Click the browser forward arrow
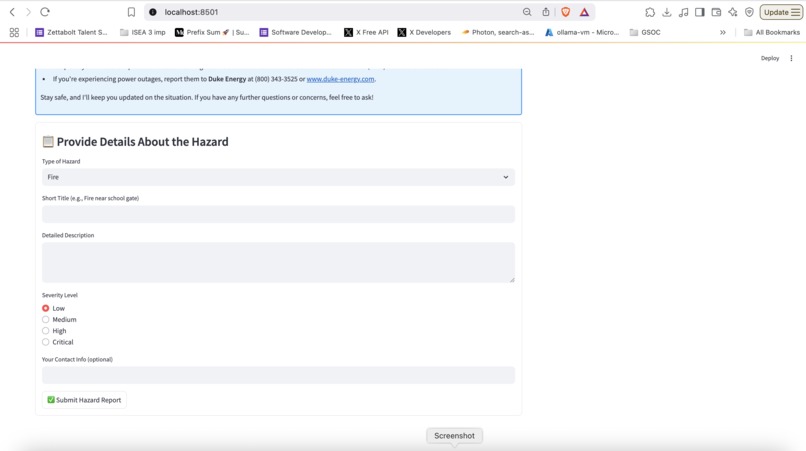806x451 pixels. [x=28, y=12]
